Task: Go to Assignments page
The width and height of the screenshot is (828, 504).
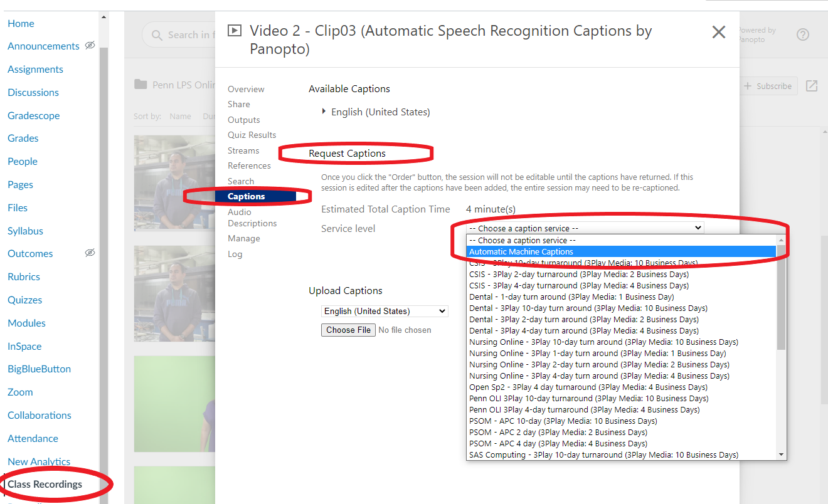Action: coord(35,69)
